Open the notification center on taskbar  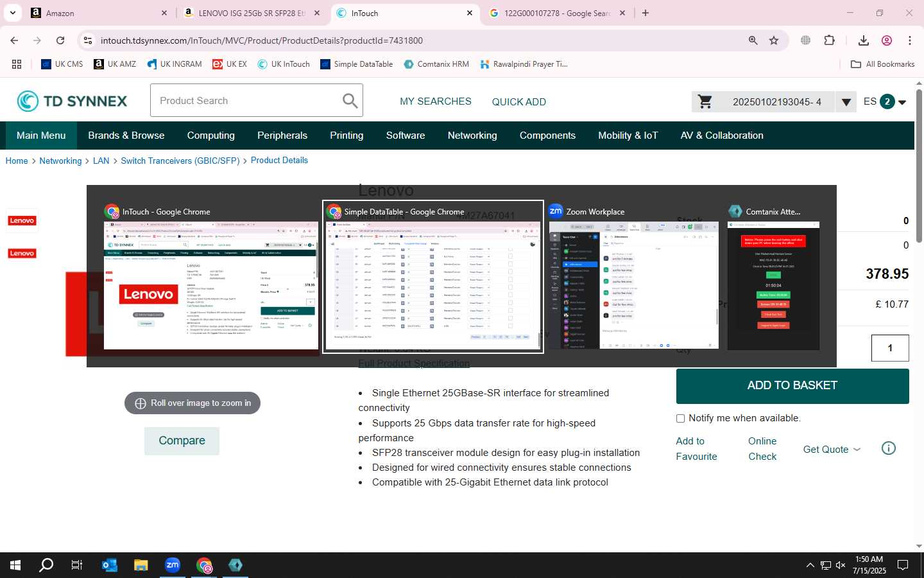click(903, 565)
